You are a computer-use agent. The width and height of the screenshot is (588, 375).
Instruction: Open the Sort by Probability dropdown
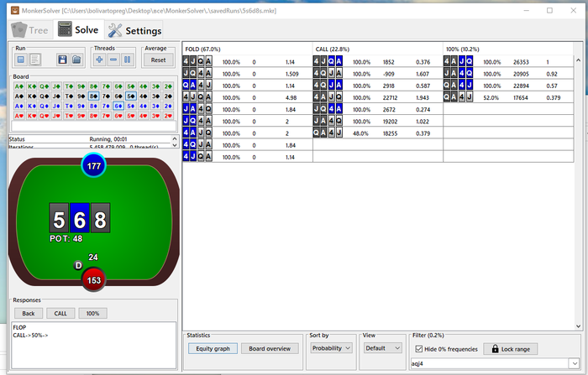[331, 348]
